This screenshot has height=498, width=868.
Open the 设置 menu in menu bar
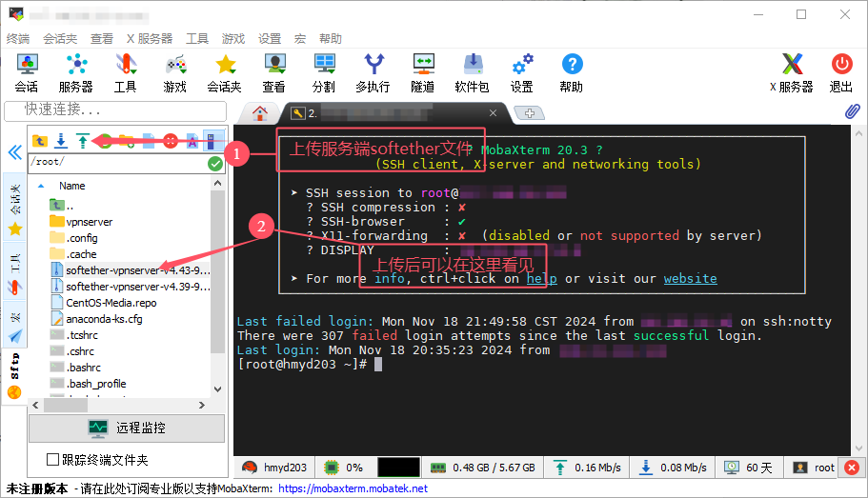(270, 39)
